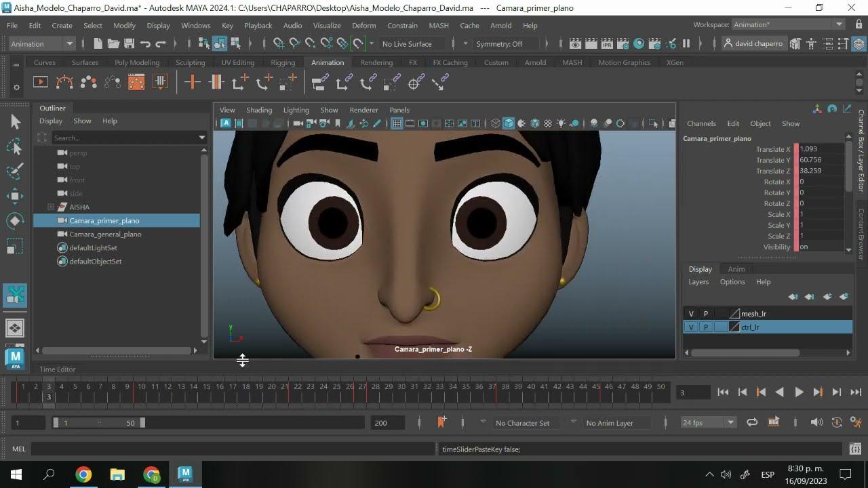
Task: Save the scene with the disk icon
Action: [x=129, y=43]
